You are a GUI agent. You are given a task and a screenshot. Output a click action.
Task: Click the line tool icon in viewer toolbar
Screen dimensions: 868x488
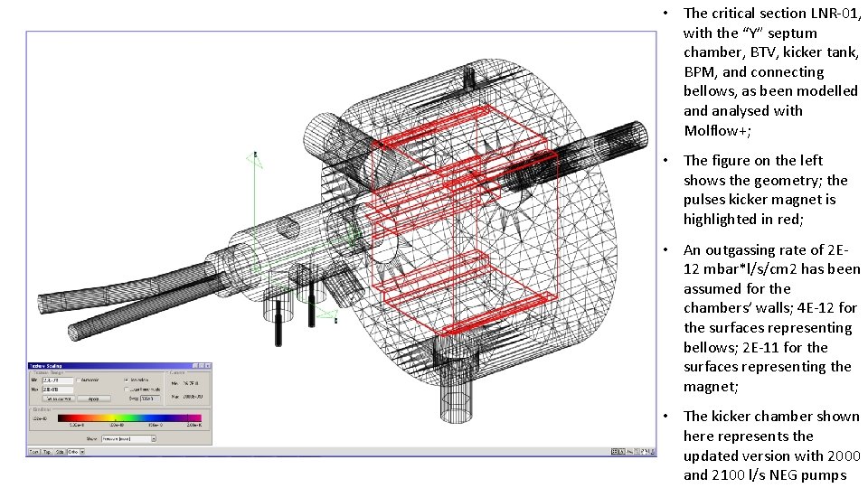tap(629, 452)
